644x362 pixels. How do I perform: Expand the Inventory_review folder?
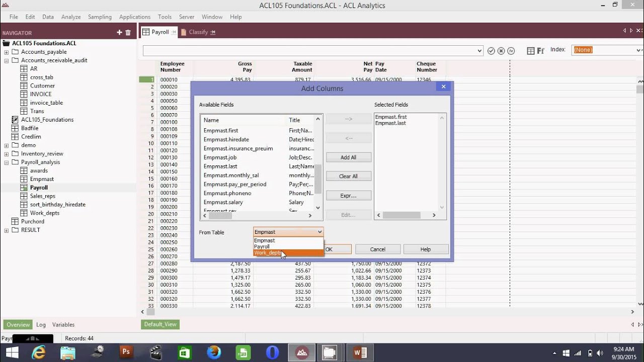click(6, 154)
